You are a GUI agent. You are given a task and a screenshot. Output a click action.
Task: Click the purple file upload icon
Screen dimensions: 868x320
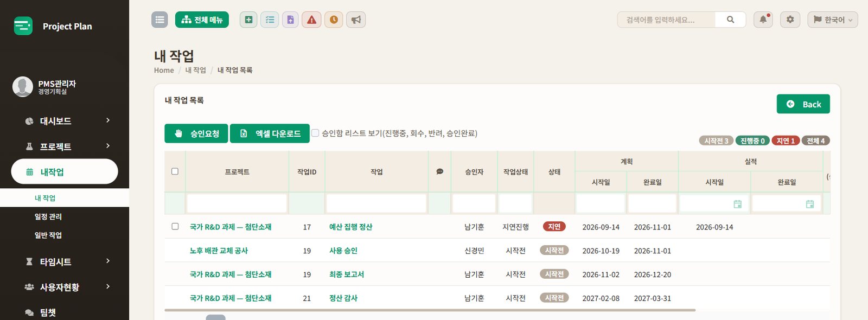[290, 20]
